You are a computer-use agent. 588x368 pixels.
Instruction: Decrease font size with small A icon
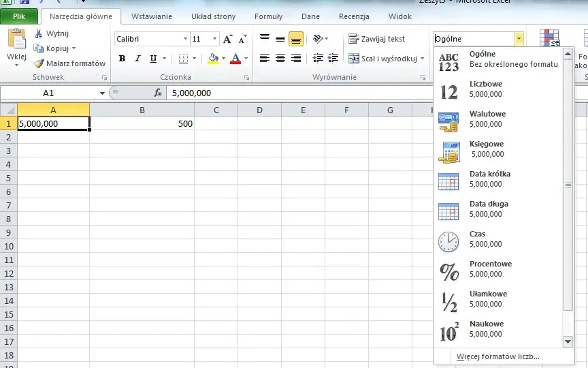tap(243, 39)
